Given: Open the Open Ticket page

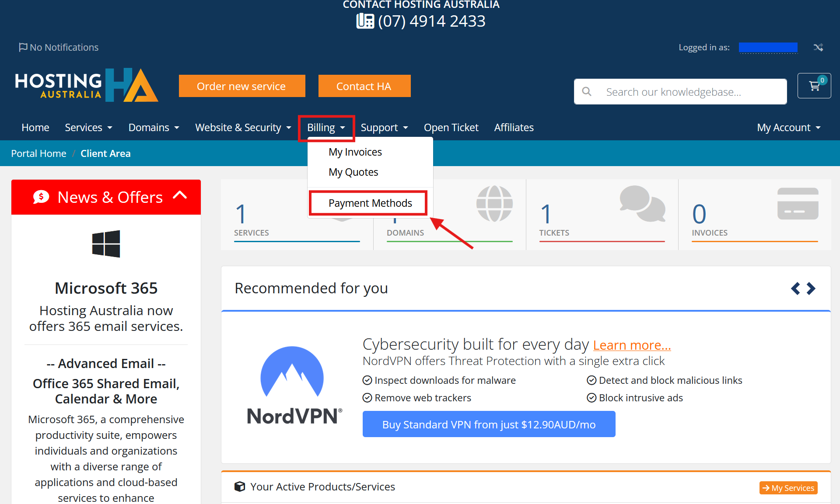Looking at the screenshot, I should 451,128.
